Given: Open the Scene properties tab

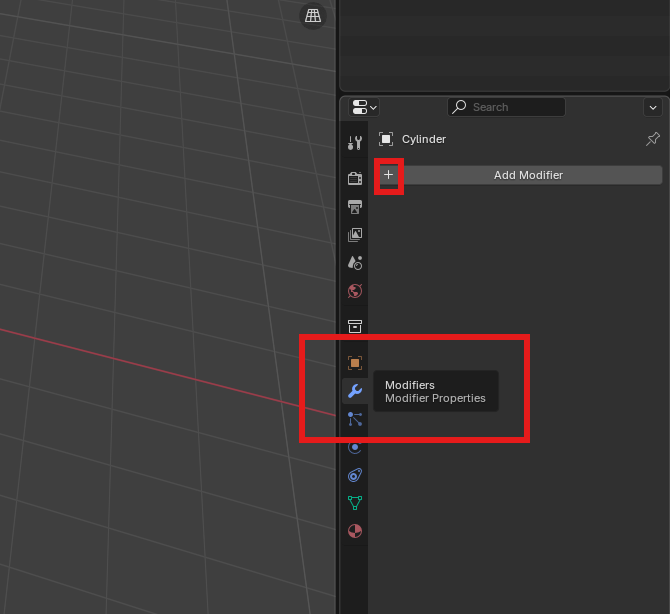Looking at the screenshot, I should tap(355, 263).
